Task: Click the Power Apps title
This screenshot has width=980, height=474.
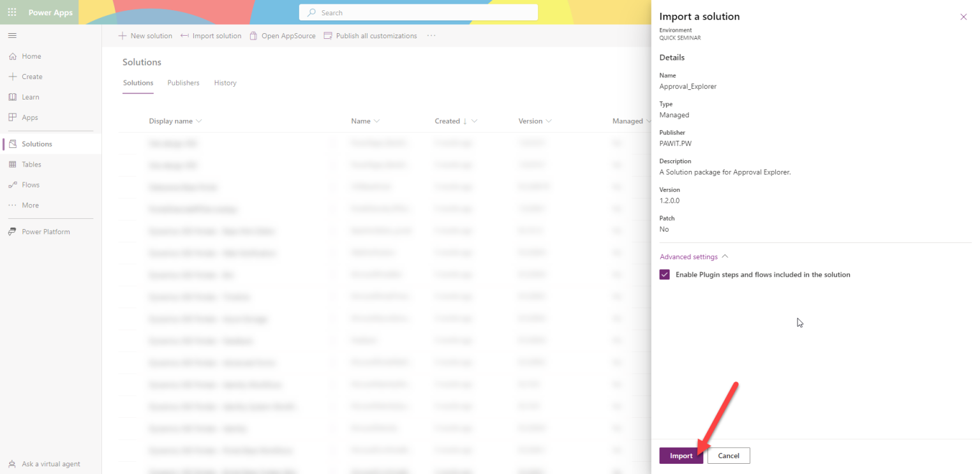Action: click(50, 13)
